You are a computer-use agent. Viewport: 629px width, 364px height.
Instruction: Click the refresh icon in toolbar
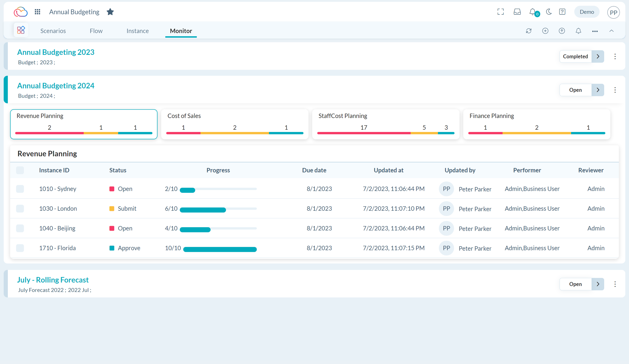pyautogui.click(x=529, y=31)
